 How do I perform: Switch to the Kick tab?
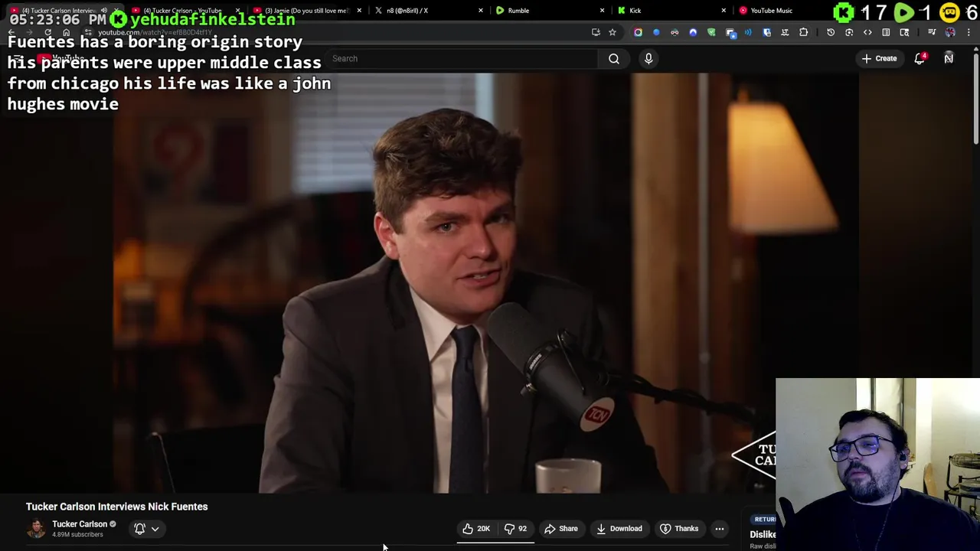tap(672, 11)
